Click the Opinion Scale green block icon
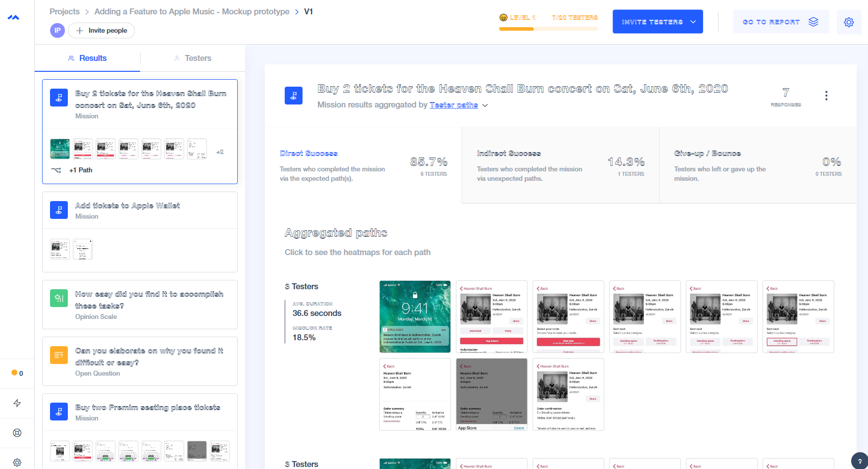 tap(59, 298)
